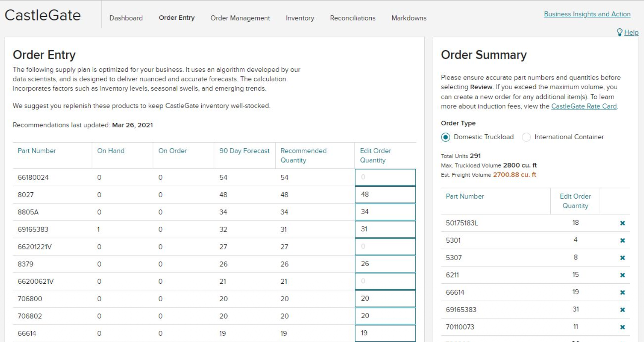
Task: Edit order quantity field for part 66201221V
Action: click(385, 246)
